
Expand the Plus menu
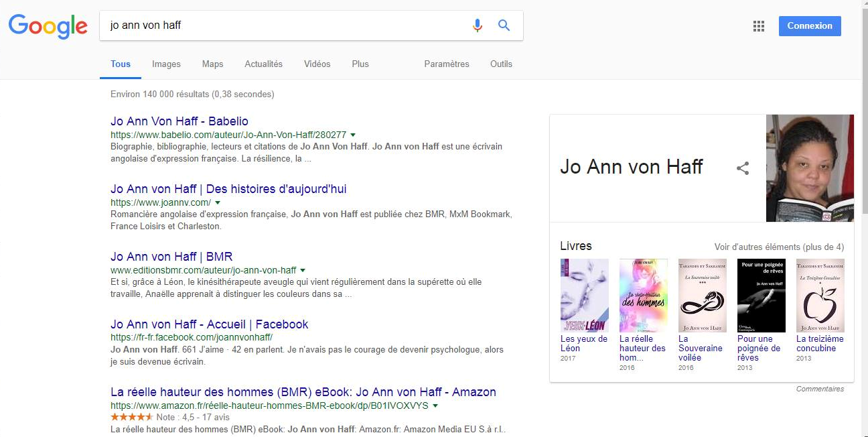coord(360,64)
